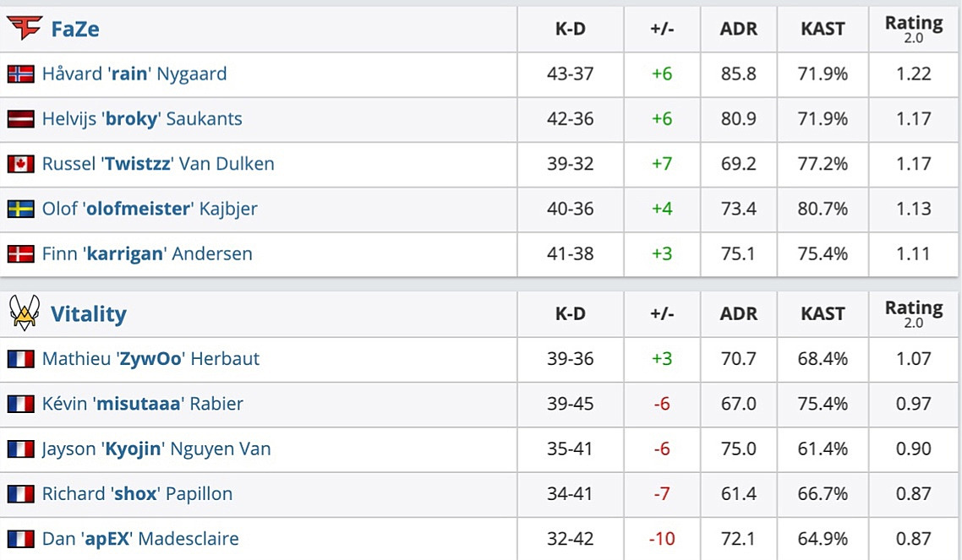Select Richard 'shox' Papillon player link
Screen dimensions: 962x560
point(137,494)
